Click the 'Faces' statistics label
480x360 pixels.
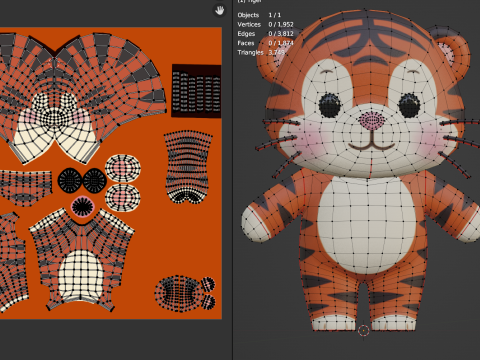[x=246, y=43]
